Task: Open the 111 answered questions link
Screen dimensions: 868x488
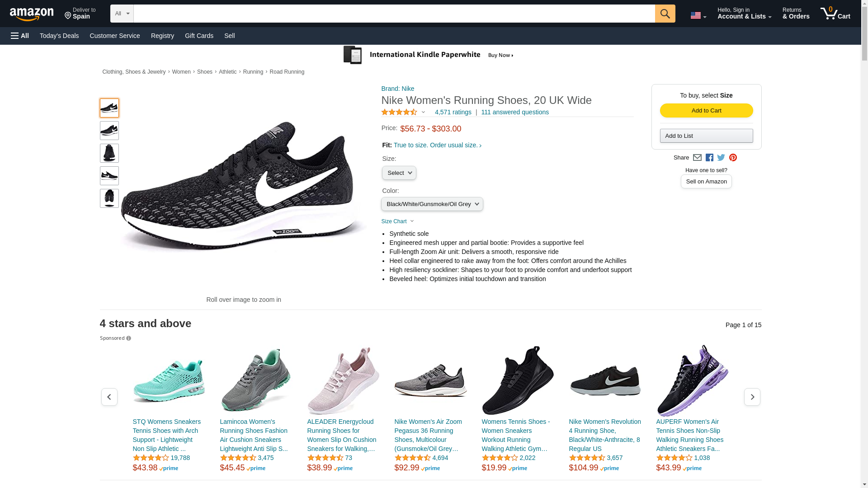Action: 514,112
